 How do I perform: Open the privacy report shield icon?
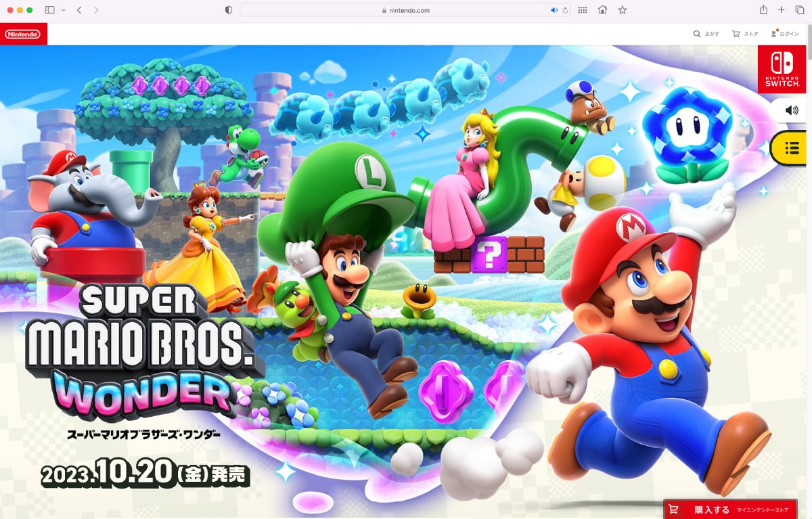pyautogui.click(x=228, y=10)
